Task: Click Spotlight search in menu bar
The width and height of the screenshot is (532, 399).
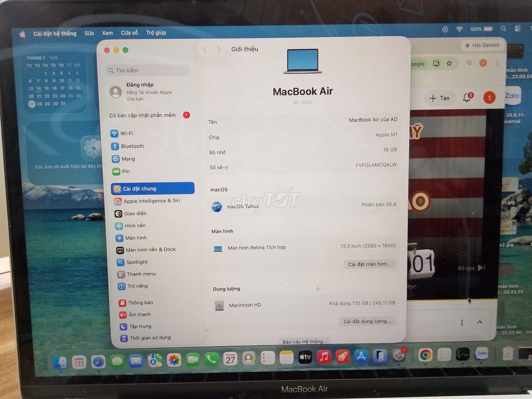Action: [x=503, y=29]
